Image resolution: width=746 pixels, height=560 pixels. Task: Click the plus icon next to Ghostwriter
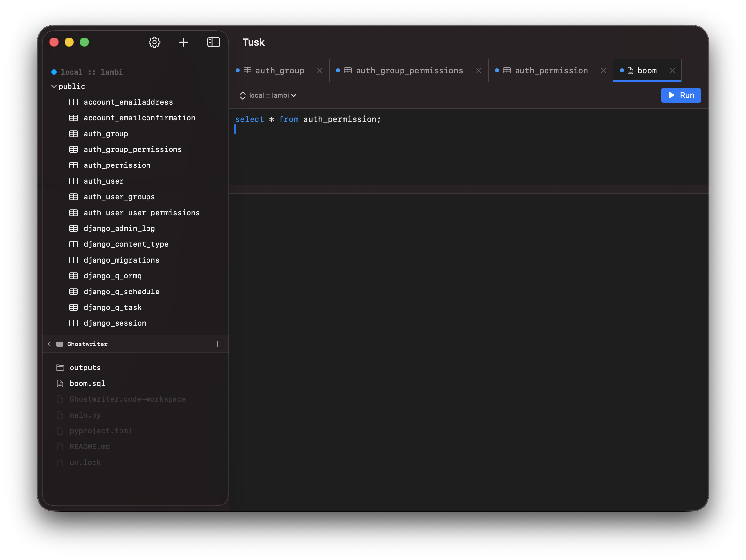217,344
